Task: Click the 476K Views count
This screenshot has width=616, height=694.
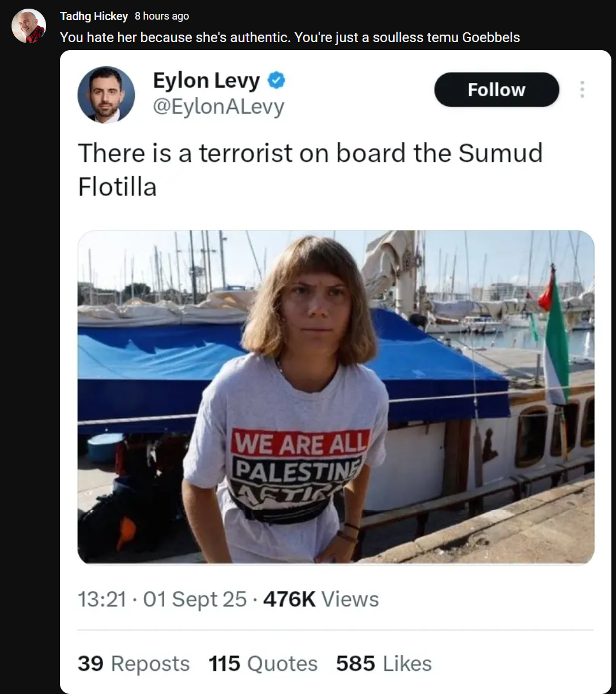Action: pyautogui.click(x=321, y=599)
